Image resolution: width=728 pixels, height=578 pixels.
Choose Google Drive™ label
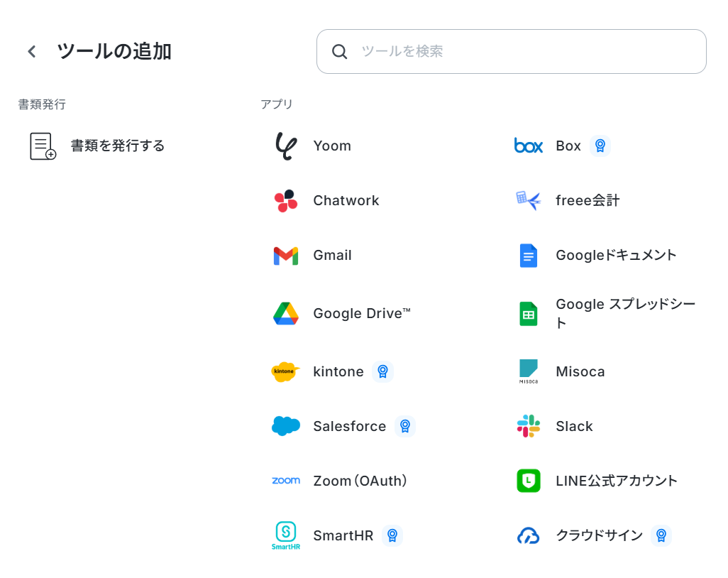click(x=362, y=314)
